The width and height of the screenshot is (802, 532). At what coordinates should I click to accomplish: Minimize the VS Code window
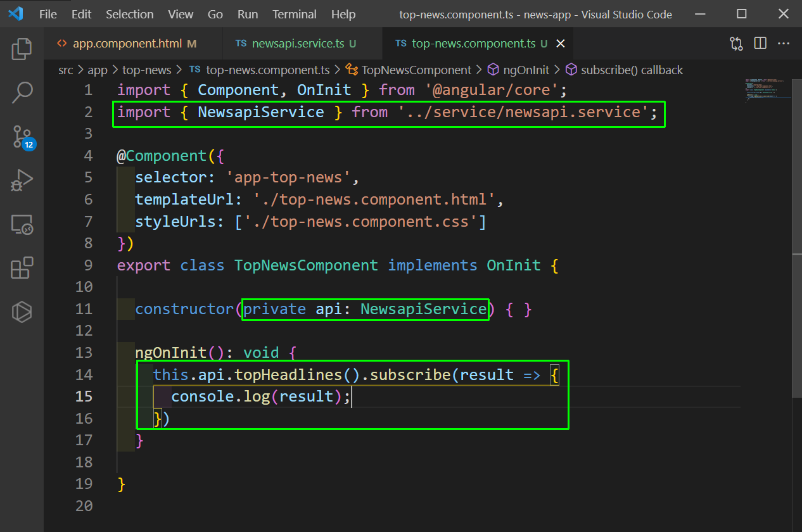point(699,14)
